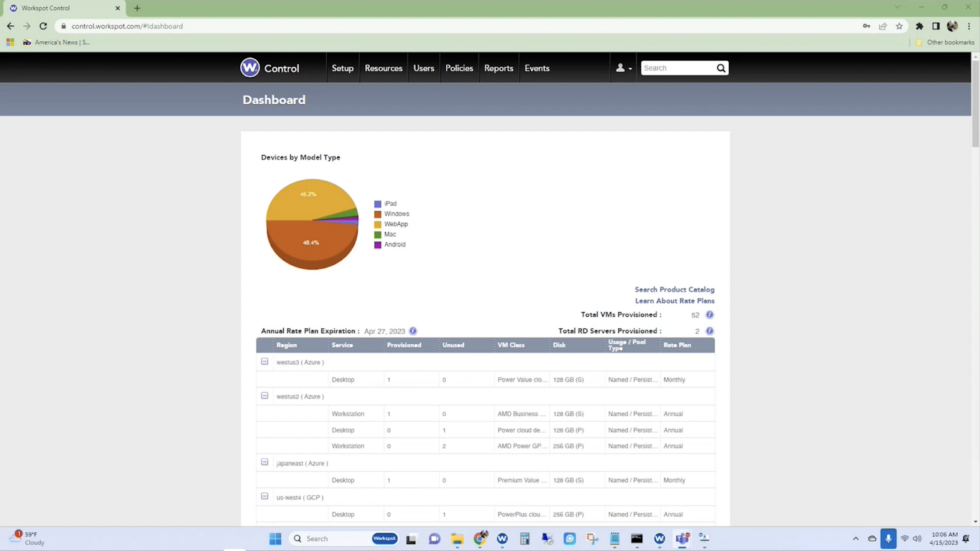The height and width of the screenshot is (551, 980).
Task: Click the info icon beside Total RD Servers Provisioned
Action: 709,330
